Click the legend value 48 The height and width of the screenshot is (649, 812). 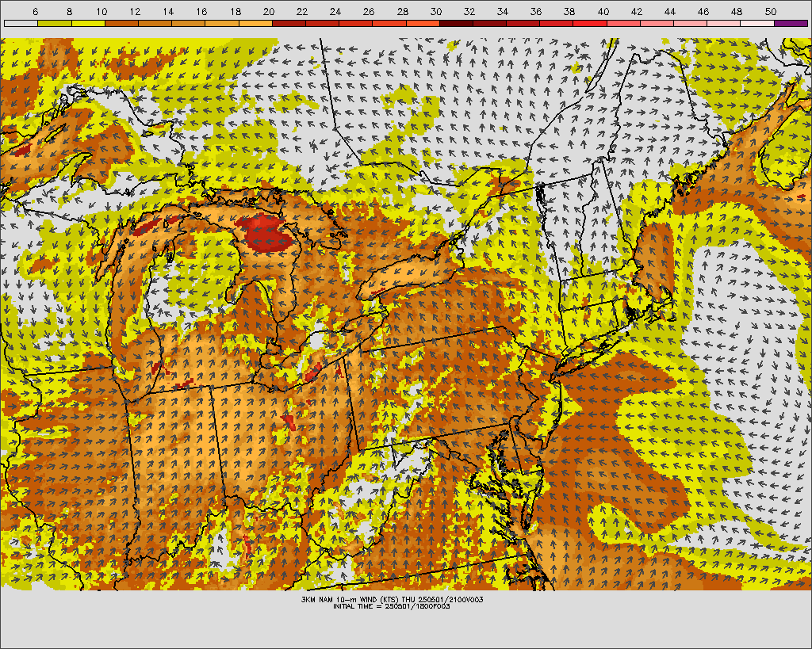tap(737, 11)
